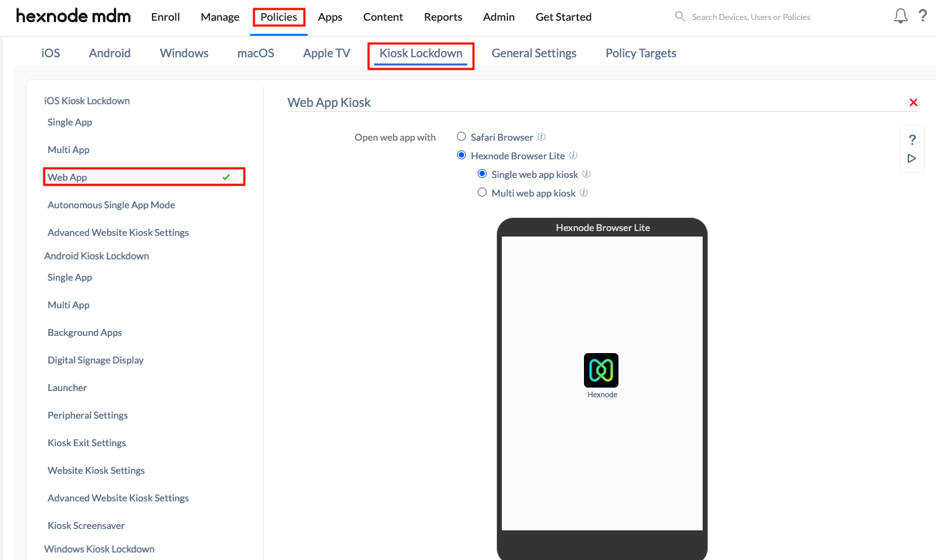Click the Windows Kiosk Lockdown heading
Image resolution: width=936 pixels, height=560 pixels.
tap(99, 549)
